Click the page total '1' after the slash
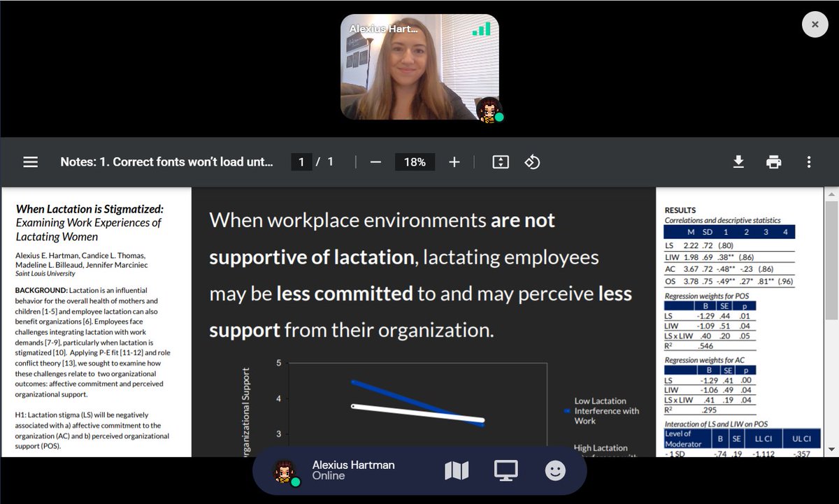Viewport: 839px width, 504px height. pyautogui.click(x=330, y=162)
